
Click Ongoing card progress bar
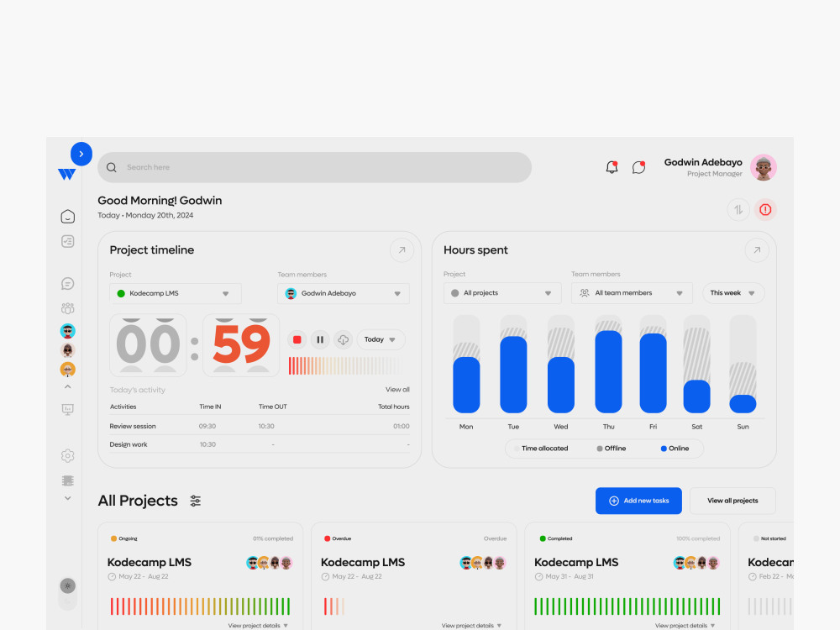[201, 606]
